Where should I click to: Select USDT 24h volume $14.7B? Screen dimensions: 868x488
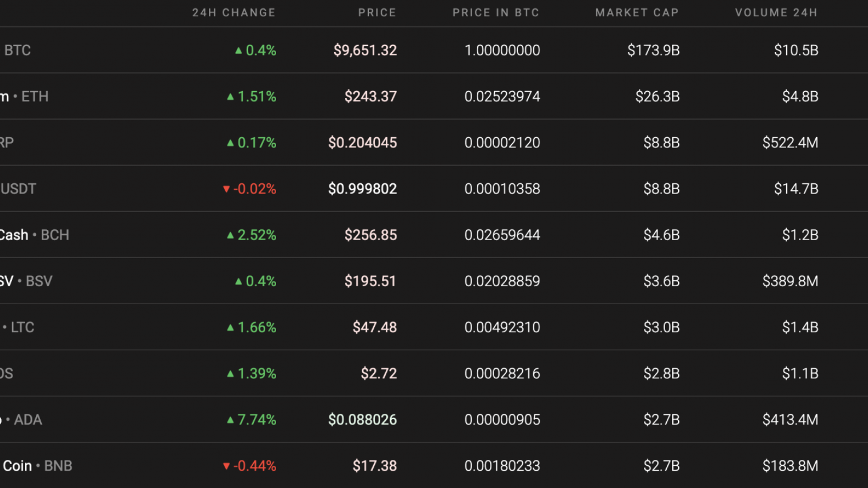click(796, 189)
